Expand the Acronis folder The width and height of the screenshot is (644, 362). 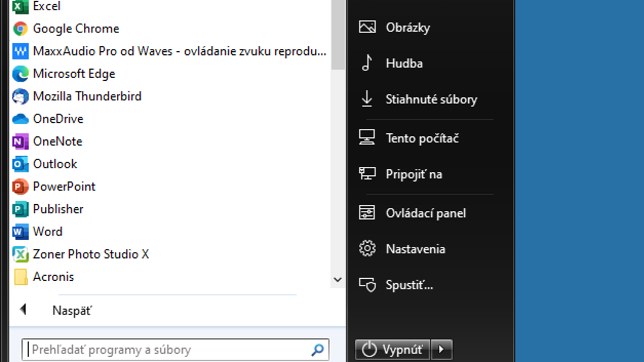coord(53,277)
